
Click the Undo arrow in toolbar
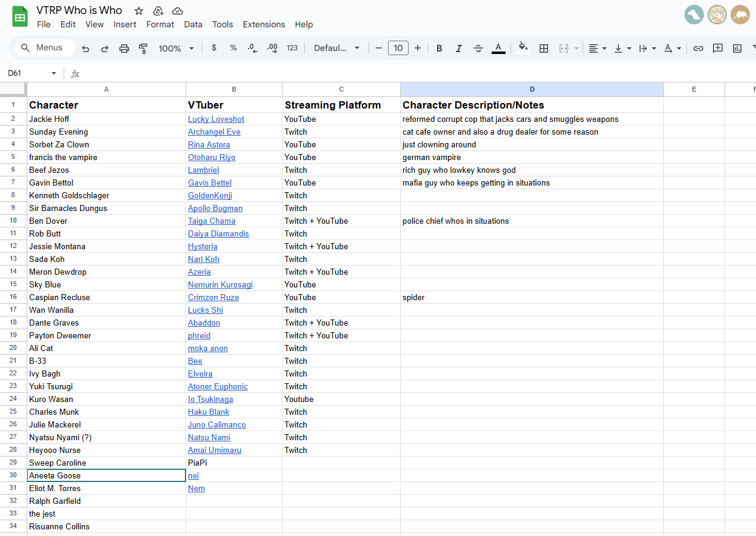pyautogui.click(x=85, y=49)
